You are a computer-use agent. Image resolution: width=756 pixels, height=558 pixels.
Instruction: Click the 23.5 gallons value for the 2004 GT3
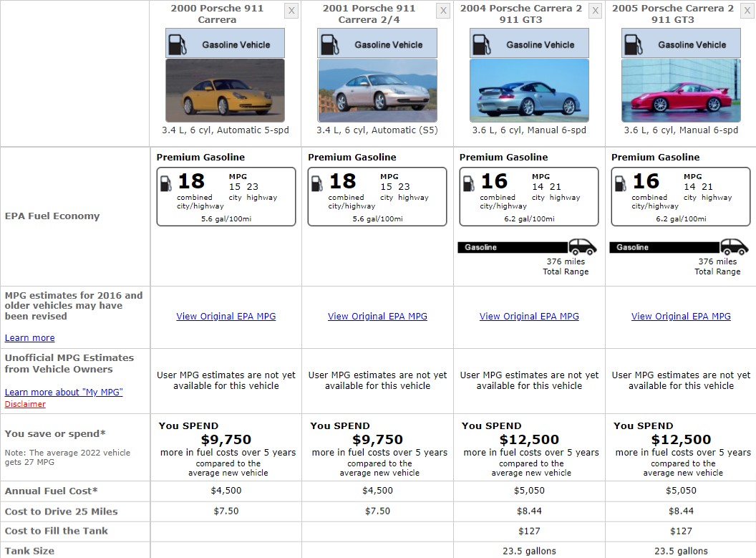(x=529, y=551)
